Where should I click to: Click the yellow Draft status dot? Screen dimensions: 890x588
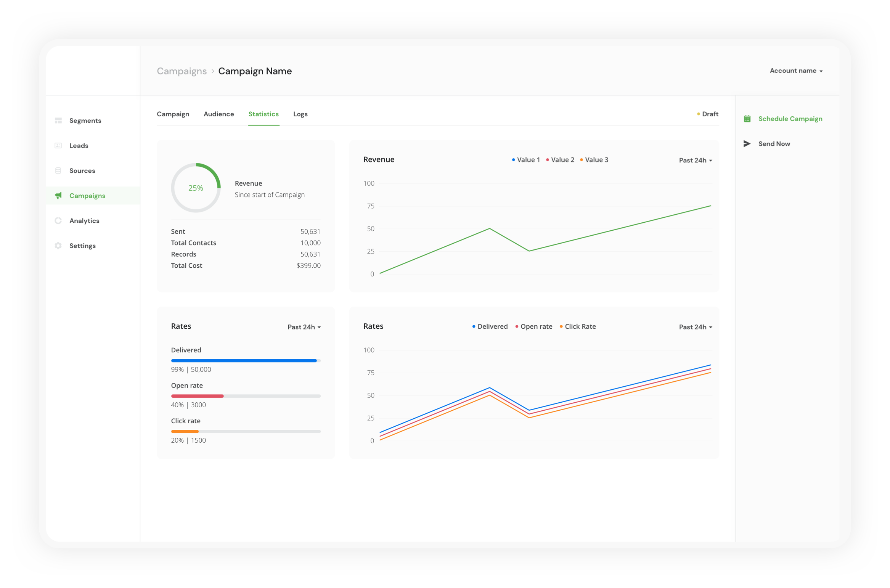699,114
